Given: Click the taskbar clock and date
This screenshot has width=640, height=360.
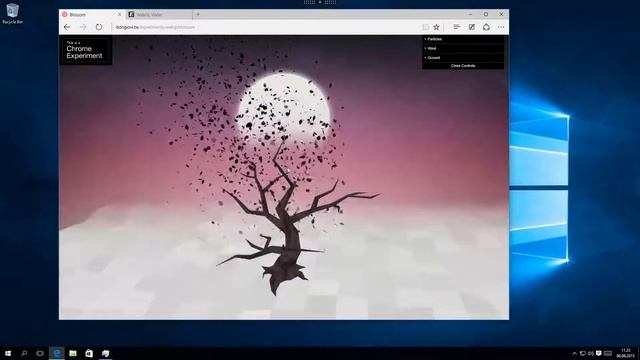Looking at the screenshot, I should click(625, 353).
